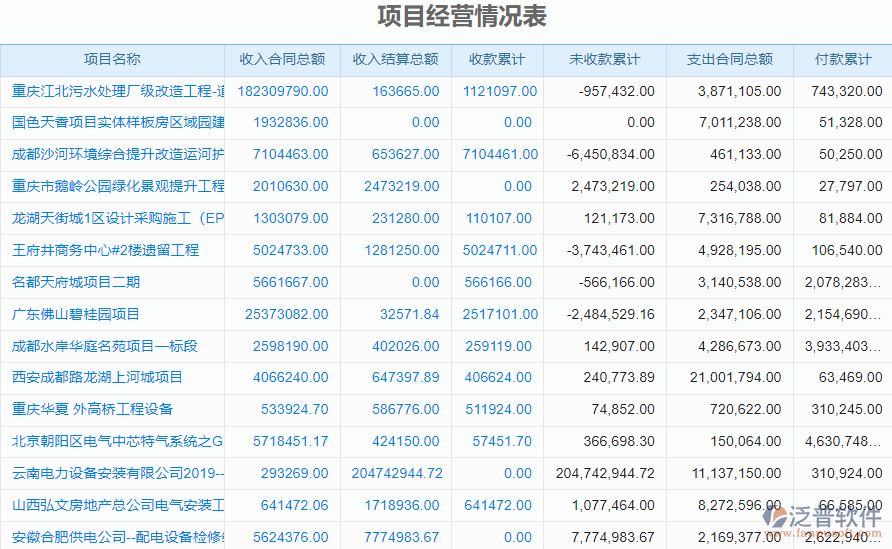
Task: Open the 名都天府城项目二期 project link
Action: point(76,282)
